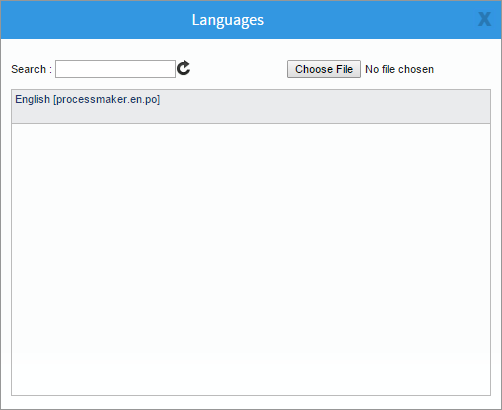Viewport: 502px width, 410px height.
Task: Highlight the processmaker.en.po language row
Action: pyautogui.click(x=251, y=106)
